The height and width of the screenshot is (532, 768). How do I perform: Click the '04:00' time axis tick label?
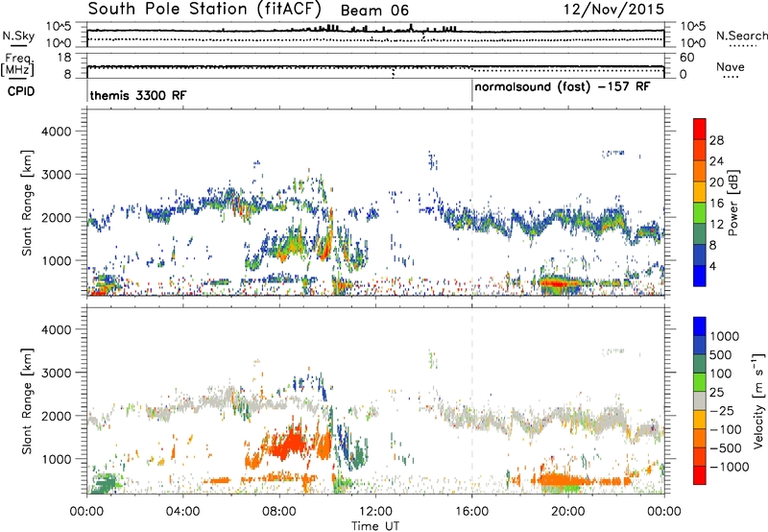(182, 512)
